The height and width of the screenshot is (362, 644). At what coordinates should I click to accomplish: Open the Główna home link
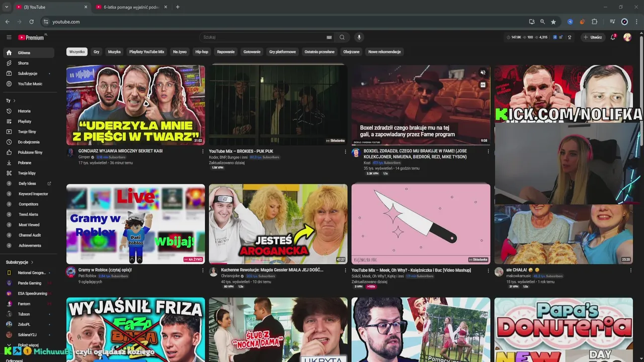(29, 53)
